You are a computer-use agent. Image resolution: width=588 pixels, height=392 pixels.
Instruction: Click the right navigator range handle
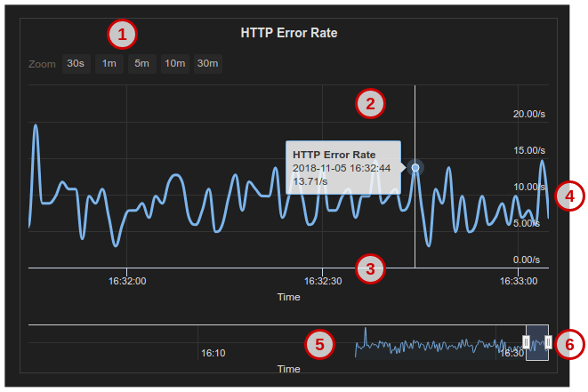[548, 342]
